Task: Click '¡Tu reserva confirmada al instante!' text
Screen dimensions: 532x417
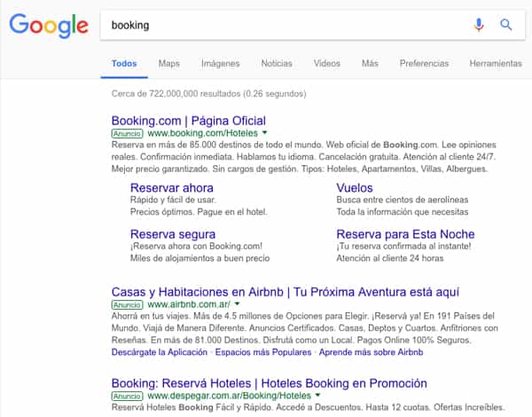Action: coord(403,246)
